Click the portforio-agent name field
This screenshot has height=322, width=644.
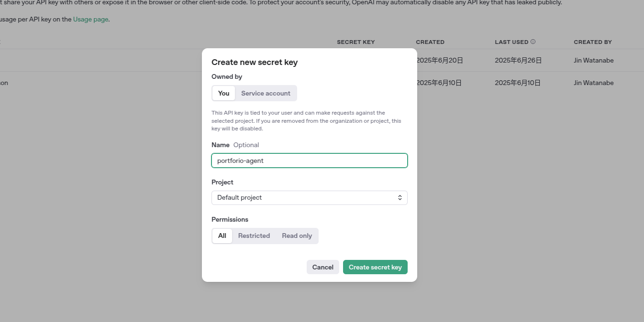(309, 161)
